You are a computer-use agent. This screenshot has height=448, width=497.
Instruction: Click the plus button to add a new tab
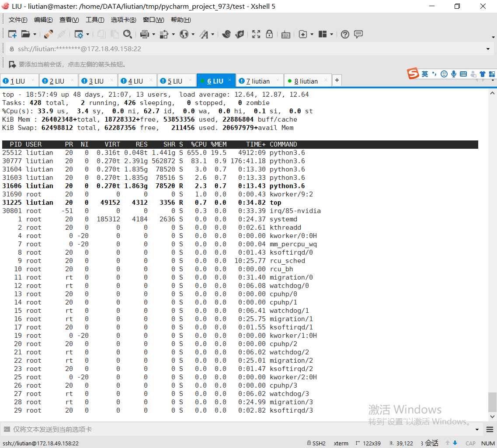(x=337, y=80)
